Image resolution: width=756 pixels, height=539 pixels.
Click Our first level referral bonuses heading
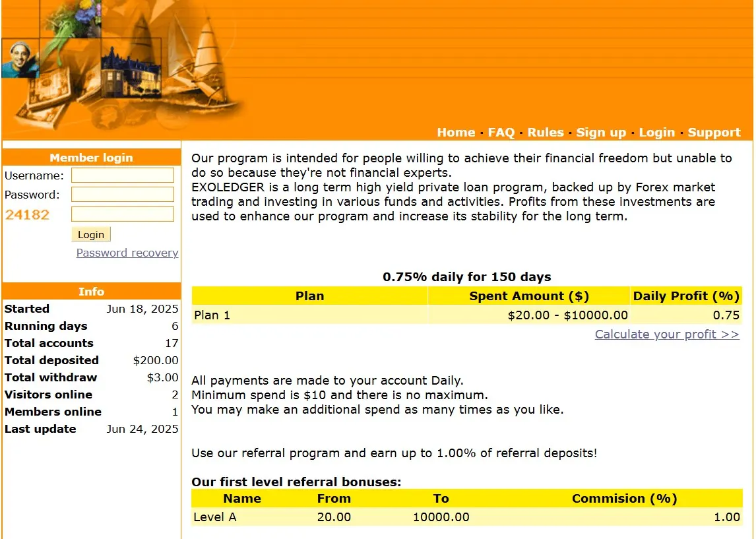296,482
